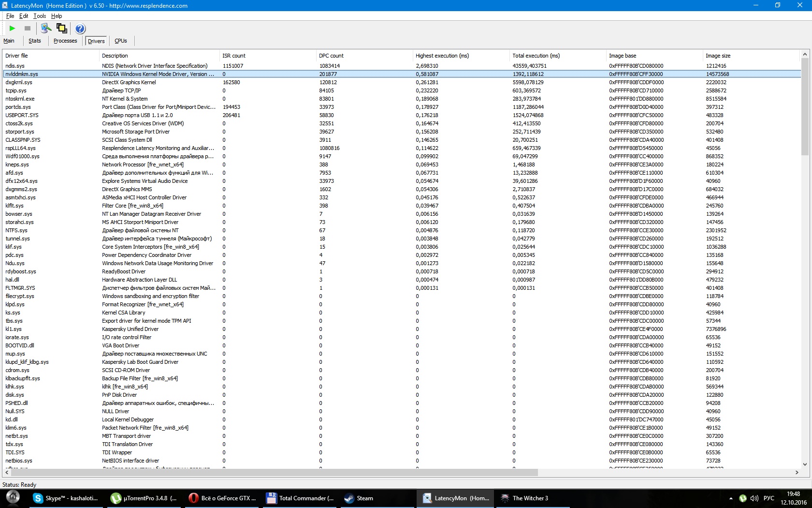Click the overlapping yellow squares toolbar icon
This screenshot has height=508, width=812.
click(62, 29)
